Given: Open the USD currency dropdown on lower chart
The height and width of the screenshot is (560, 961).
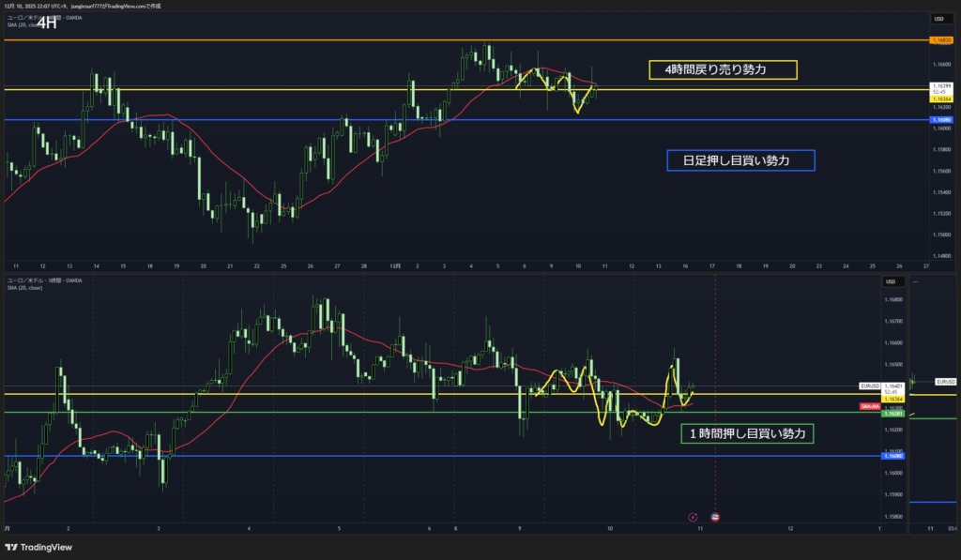Looking at the screenshot, I should (891, 280).
